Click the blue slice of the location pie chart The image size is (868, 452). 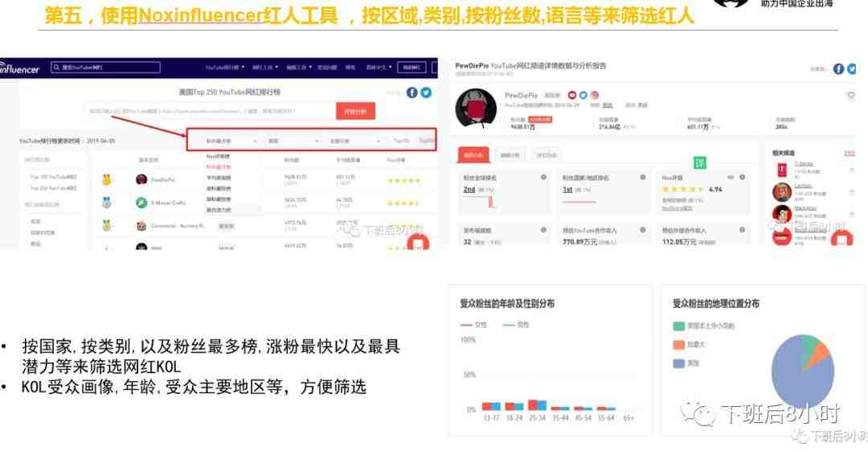point(797,376)
